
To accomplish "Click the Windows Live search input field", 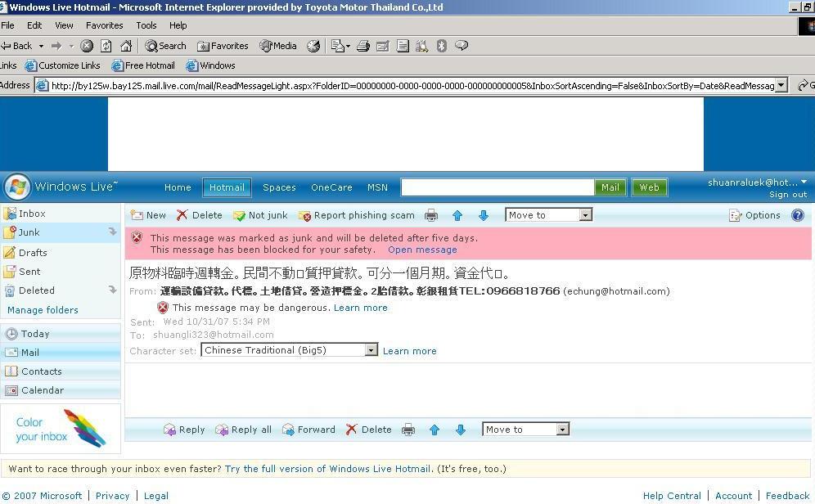I will coord(497,187).
